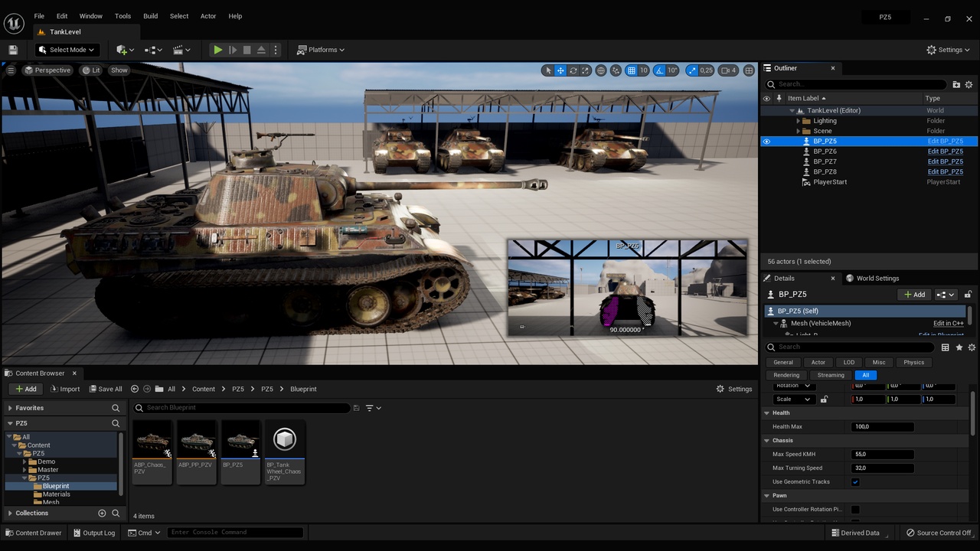Open scale snap value 0,25 menu
980x551 pixels.
click(706, 70)
